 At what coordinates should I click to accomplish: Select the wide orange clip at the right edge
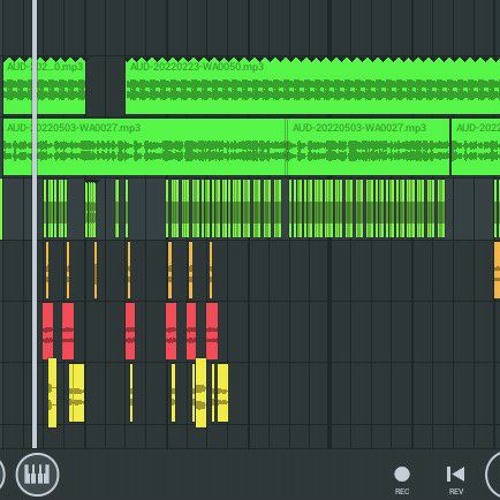coord(497,270)
